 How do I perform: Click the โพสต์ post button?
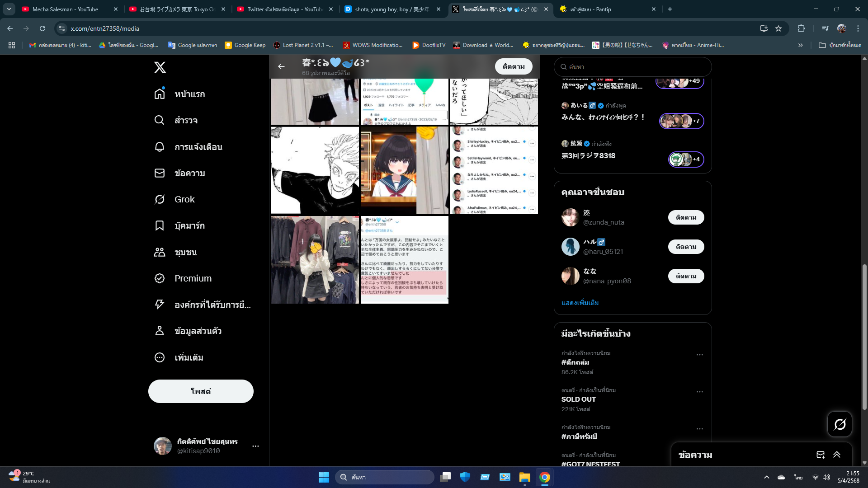pyautogui.click(x=201, y=391)
